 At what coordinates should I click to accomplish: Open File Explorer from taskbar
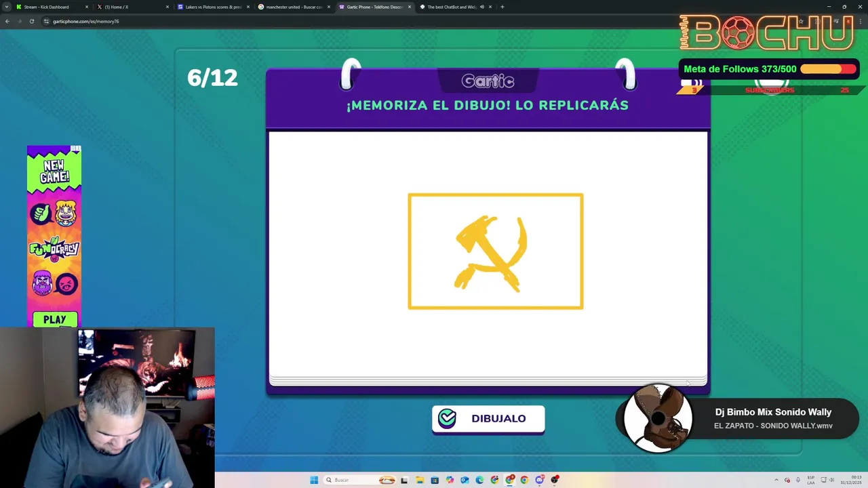[420, 480]
